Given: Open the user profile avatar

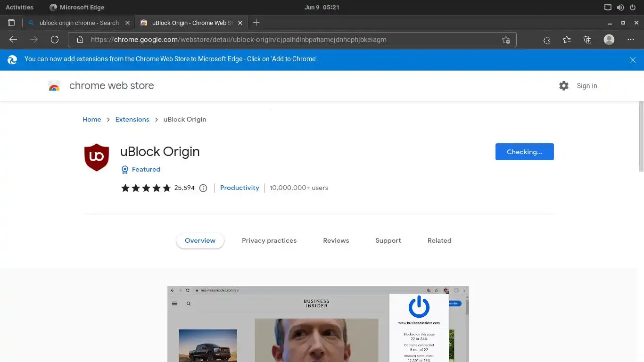Looking at the screenshot, I should click(609, 40).
